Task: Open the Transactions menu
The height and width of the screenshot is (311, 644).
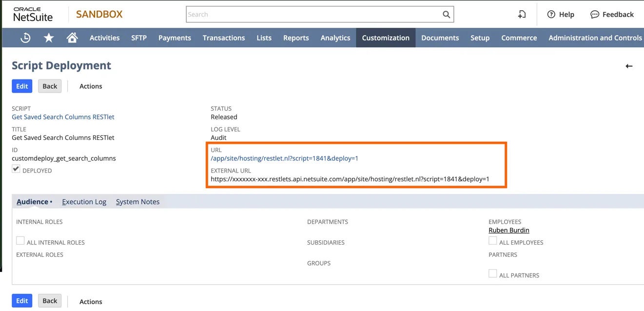Action: pyautogui.click(x=224, y=38)
